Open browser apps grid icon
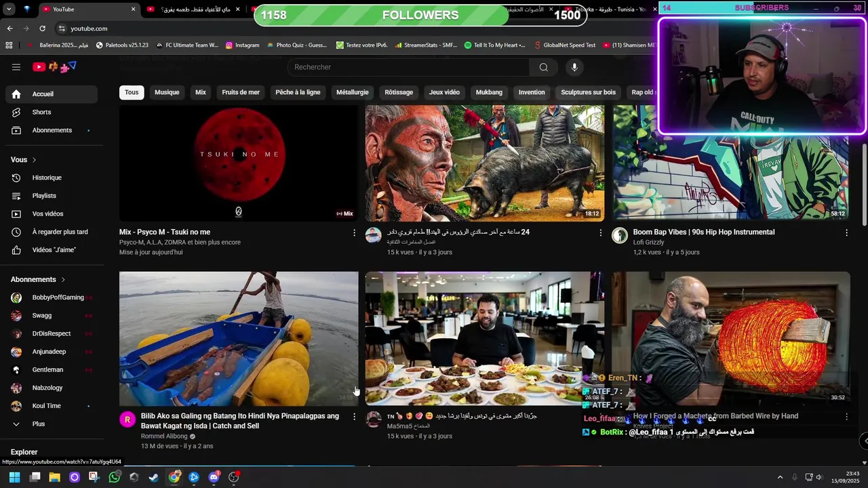868x488 pixels. coord(9,45)
